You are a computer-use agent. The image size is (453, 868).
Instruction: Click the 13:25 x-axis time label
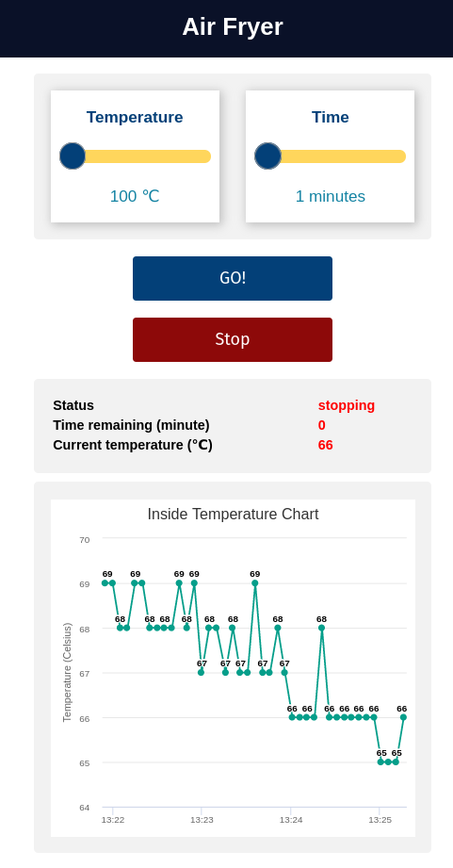[x=380, y=820]
